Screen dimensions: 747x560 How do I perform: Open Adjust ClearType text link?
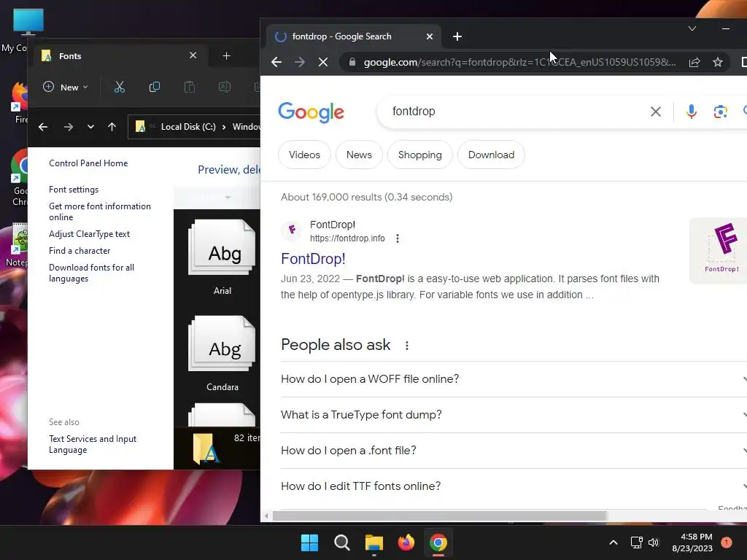89,234
